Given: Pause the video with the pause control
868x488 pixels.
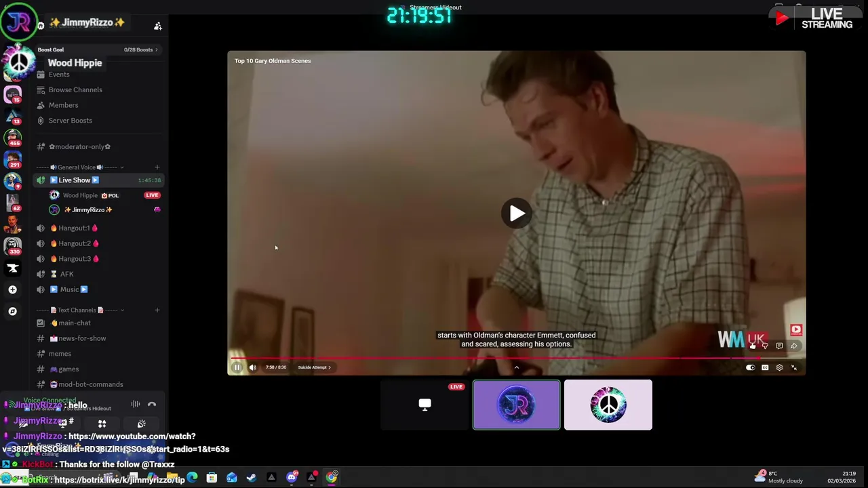Looking at the screenshot, I should coord(237,367).
